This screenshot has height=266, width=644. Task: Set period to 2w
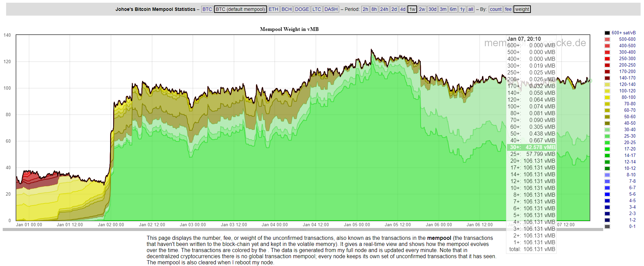[422, 9]
